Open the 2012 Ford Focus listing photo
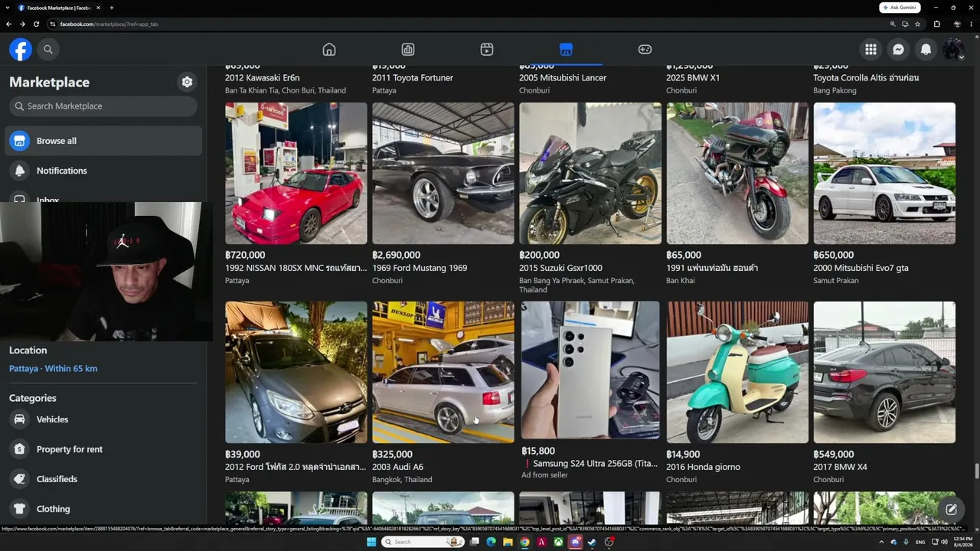 [x=296, y=373]
